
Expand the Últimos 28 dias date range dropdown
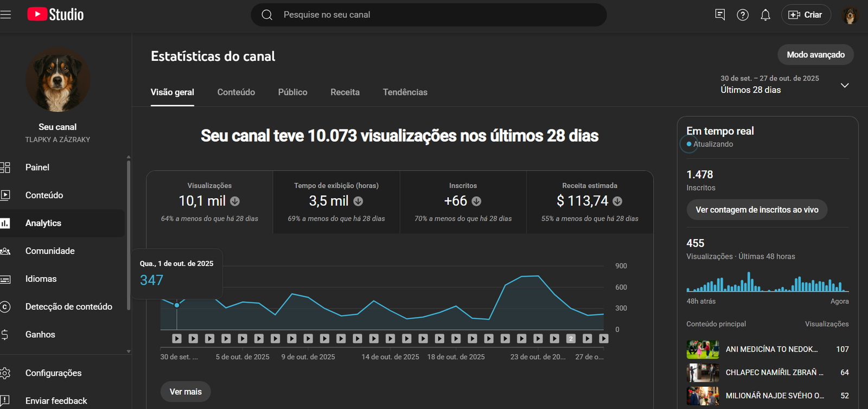click(844, 85)
